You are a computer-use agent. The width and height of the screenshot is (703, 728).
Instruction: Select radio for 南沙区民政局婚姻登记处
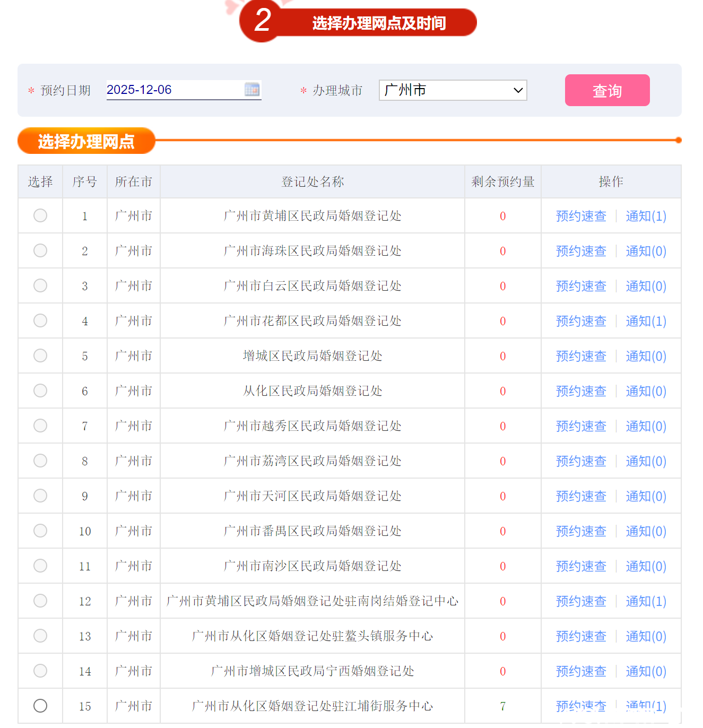click(x=40, y=566)
